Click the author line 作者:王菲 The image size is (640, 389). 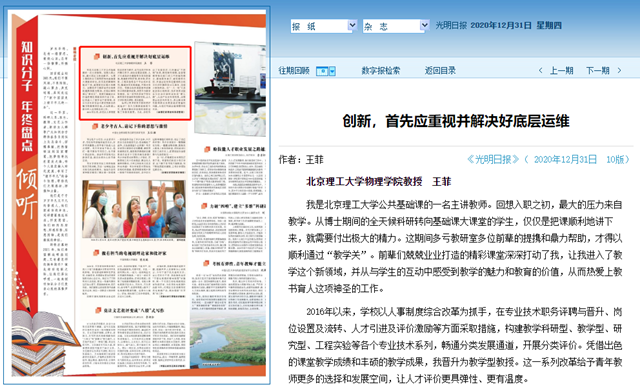tap(301, 160)
